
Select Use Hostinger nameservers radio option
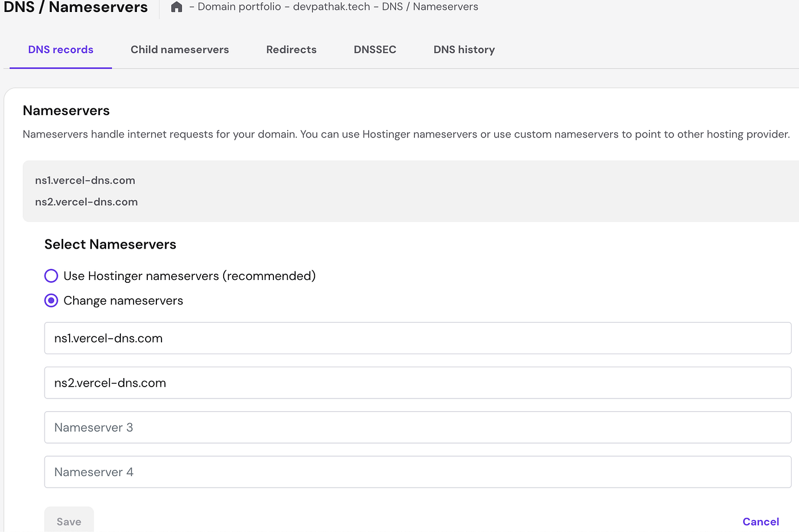coord(51,276)
